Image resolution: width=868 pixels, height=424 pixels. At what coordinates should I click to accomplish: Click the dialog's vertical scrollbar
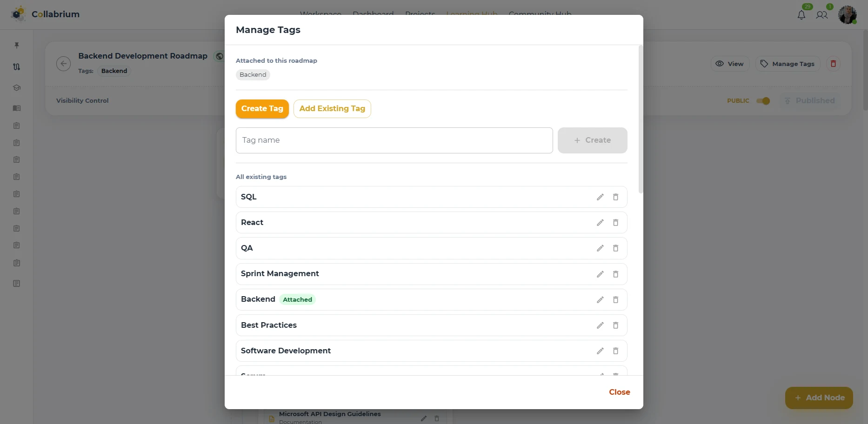point(641,119)
